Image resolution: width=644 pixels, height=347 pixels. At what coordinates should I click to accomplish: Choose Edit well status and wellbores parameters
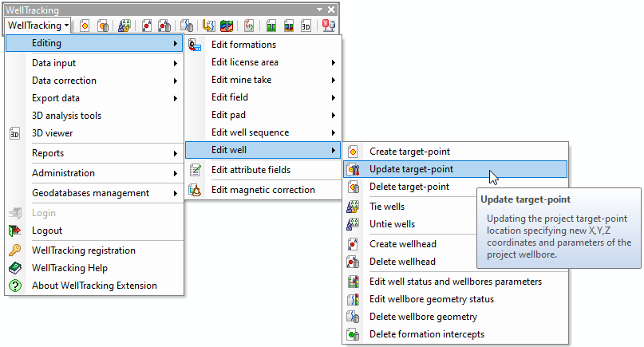pos(455,282)
